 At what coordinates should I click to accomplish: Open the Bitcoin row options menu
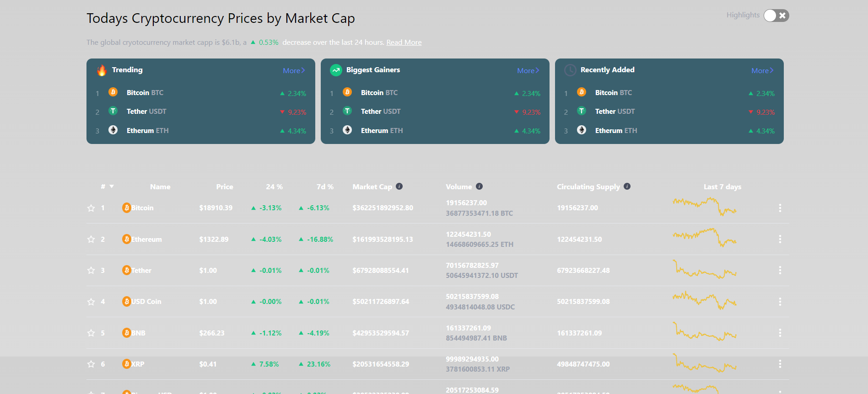point(780,208)
